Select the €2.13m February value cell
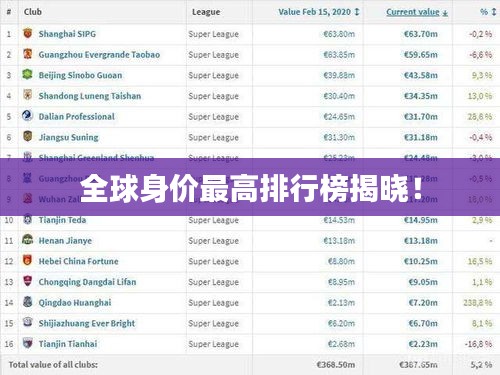This screenshot has height=375, width=500. [341, 303]
